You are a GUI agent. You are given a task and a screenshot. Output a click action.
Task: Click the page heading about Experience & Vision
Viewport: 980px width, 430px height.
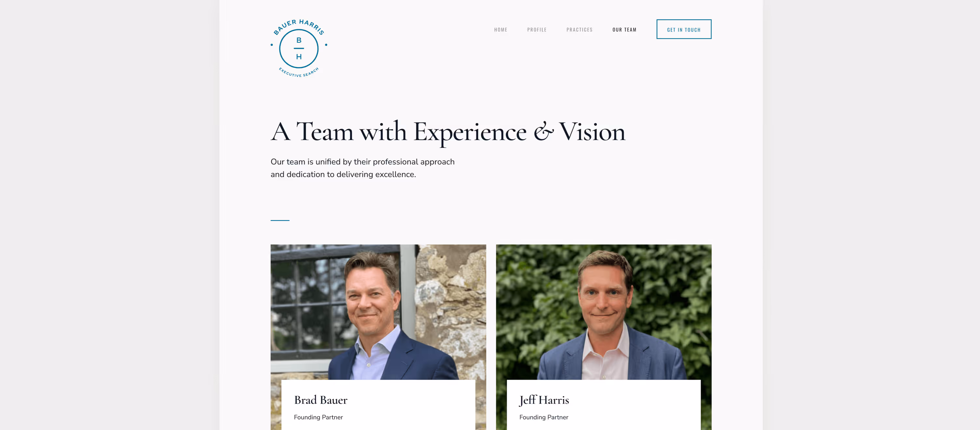point(448,132)
